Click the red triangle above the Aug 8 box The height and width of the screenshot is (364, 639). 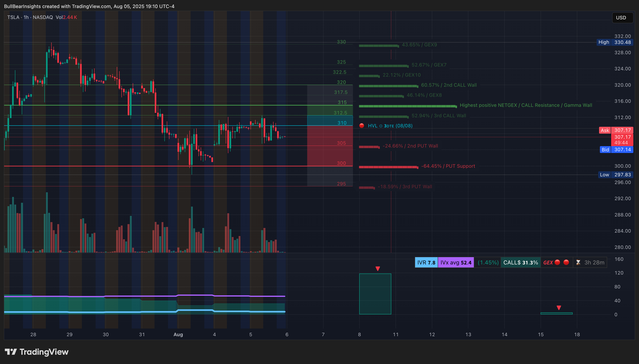click(x=378, y=269)
